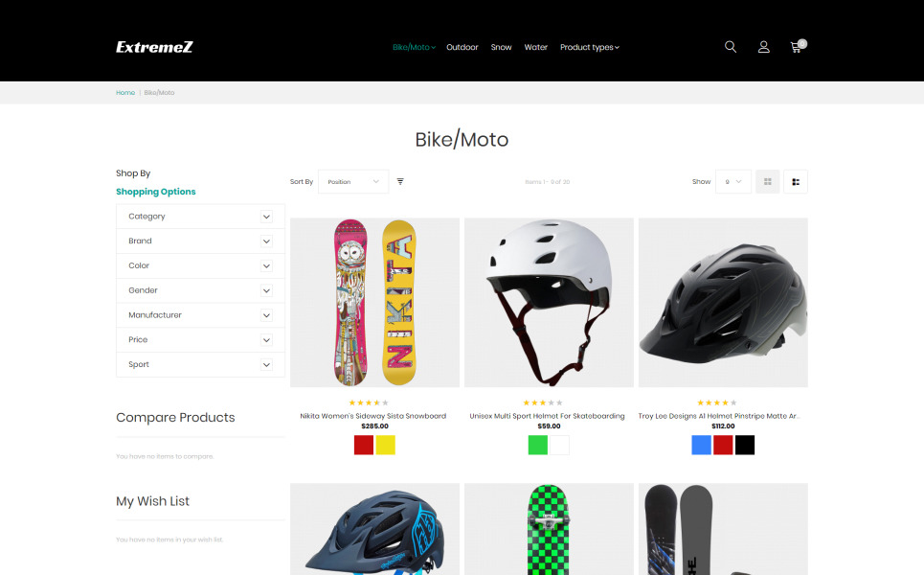This screenshot has width=924, height=575.
Task: Expand the Category filter
Action: pyautogui.click(x=200, y=217)
